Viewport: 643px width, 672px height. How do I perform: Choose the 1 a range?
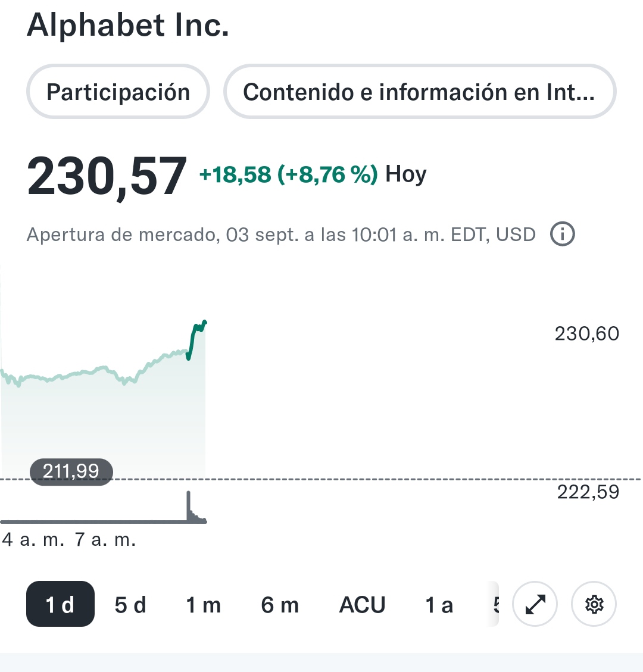click(439, 605)
